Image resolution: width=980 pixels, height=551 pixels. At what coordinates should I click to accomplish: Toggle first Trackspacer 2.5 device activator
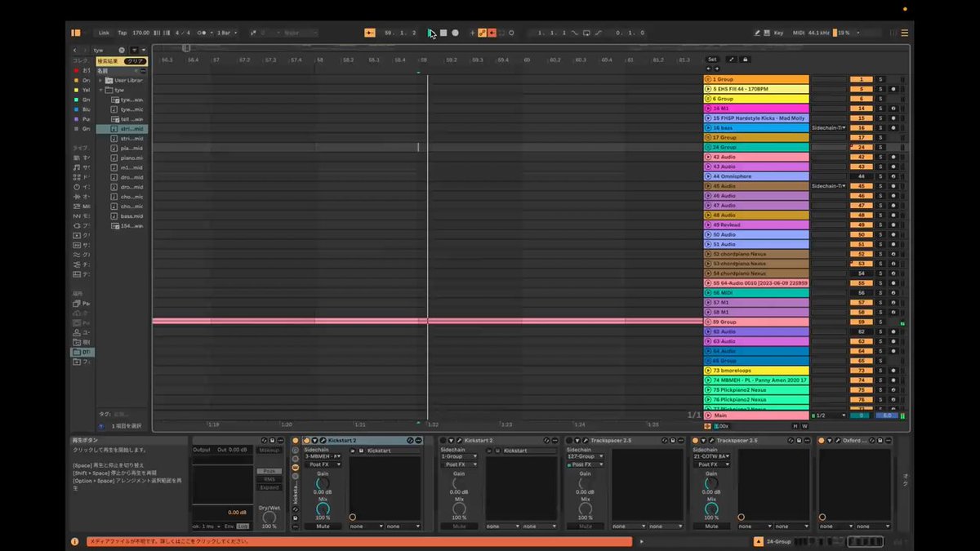(x=569, y=441)
